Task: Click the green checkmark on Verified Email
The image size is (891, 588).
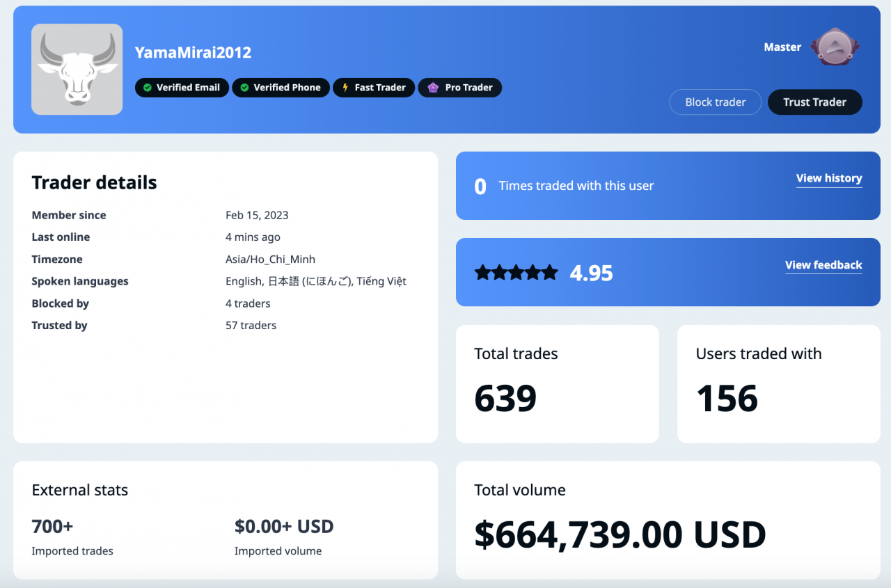Action: 146,87
